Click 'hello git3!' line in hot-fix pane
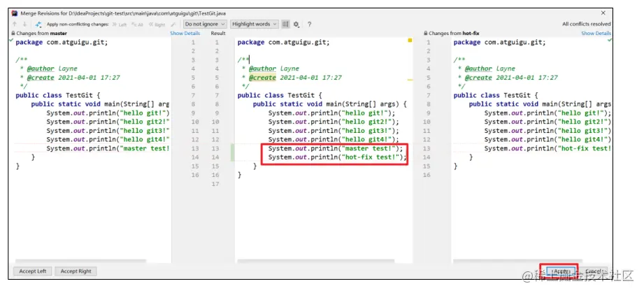The width and height of the screenshot is (644, 293). (x=548, y=131)
